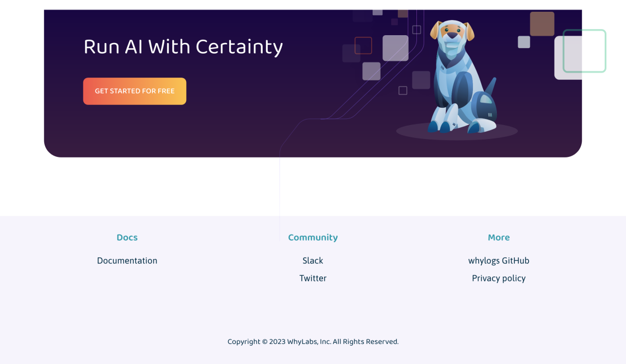Click the large lavender square beside dog

coord(395,48)
